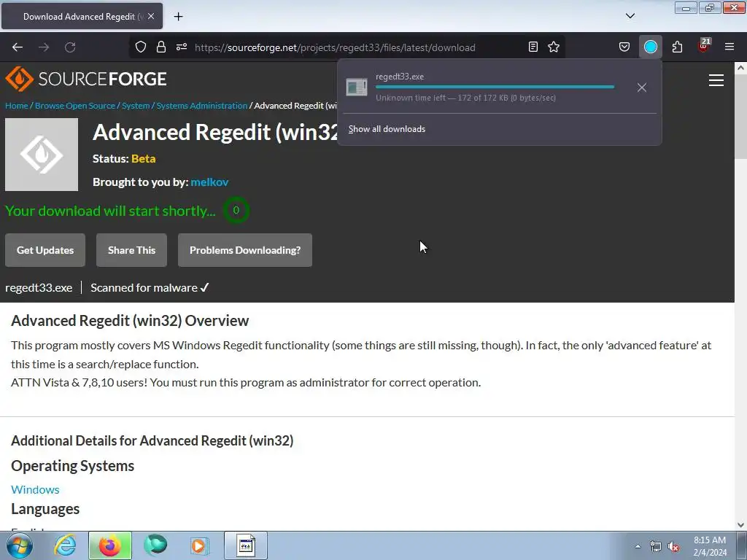Image resolution: width=747 pixels, height=560 pixels.
Task: Open the program window taskbar item
Action: tap(246, 545)
